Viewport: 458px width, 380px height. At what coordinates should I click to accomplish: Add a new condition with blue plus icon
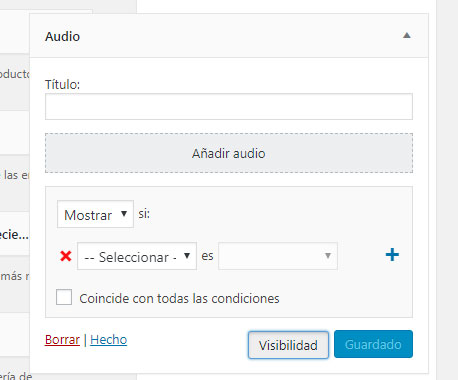392,255
